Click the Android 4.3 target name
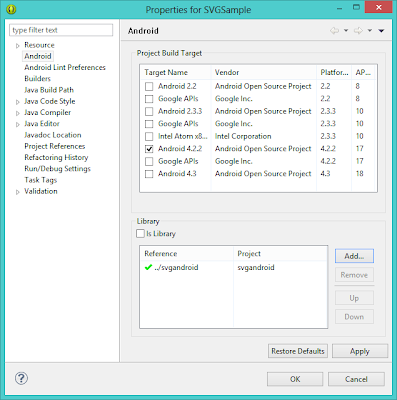Viewport: 397px width, 400px height. tap(177, 174)
